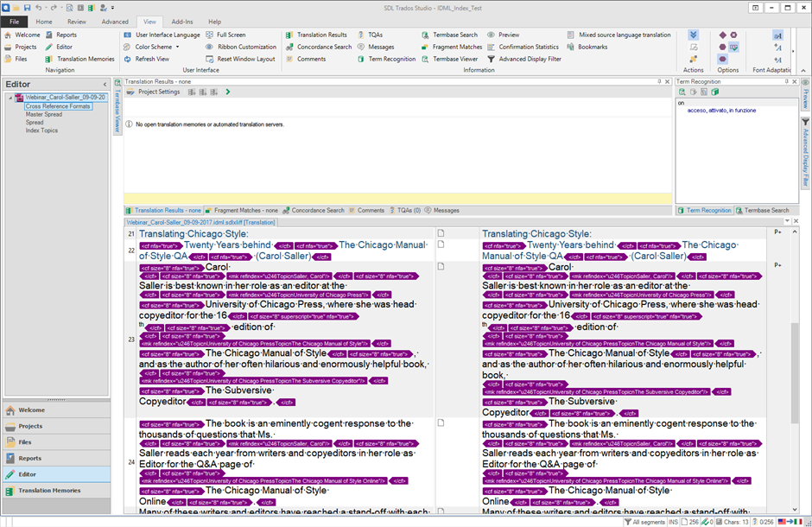This screenshot has height=527, width=812.
Task: Click the termbase search icon in the Term Recognition toolbar
Action: pos(682,92)
